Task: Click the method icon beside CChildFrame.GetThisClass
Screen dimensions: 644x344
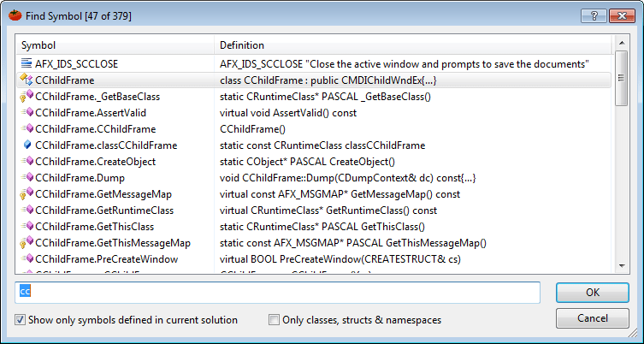Action: (27, 227)
